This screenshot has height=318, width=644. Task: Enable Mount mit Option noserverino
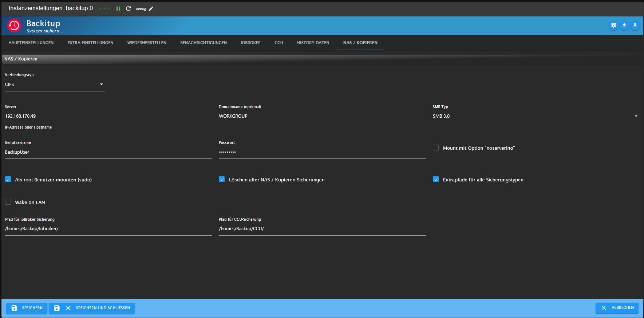coord(435,148)
